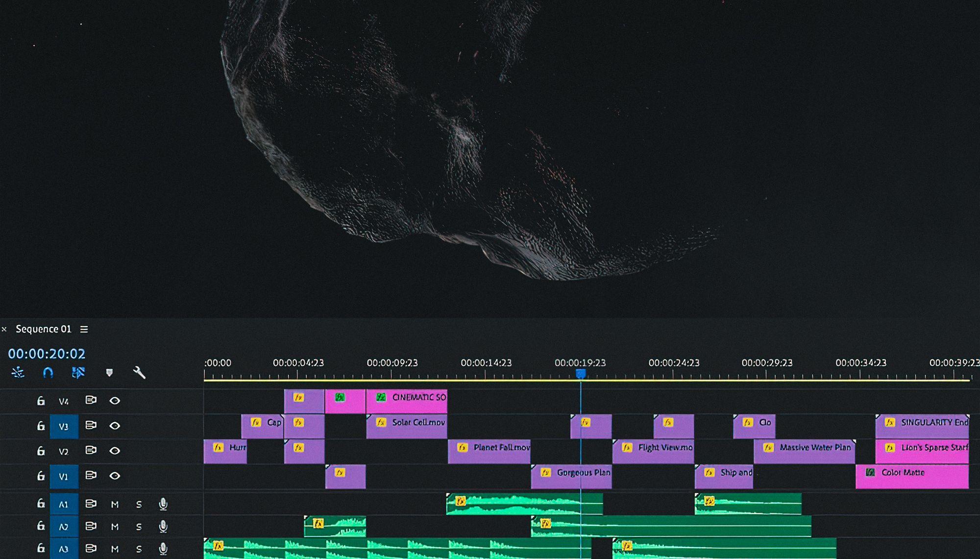Mute the A2 audio track
Viewport: 980px width, 559px height.
[x=115, y=527]
